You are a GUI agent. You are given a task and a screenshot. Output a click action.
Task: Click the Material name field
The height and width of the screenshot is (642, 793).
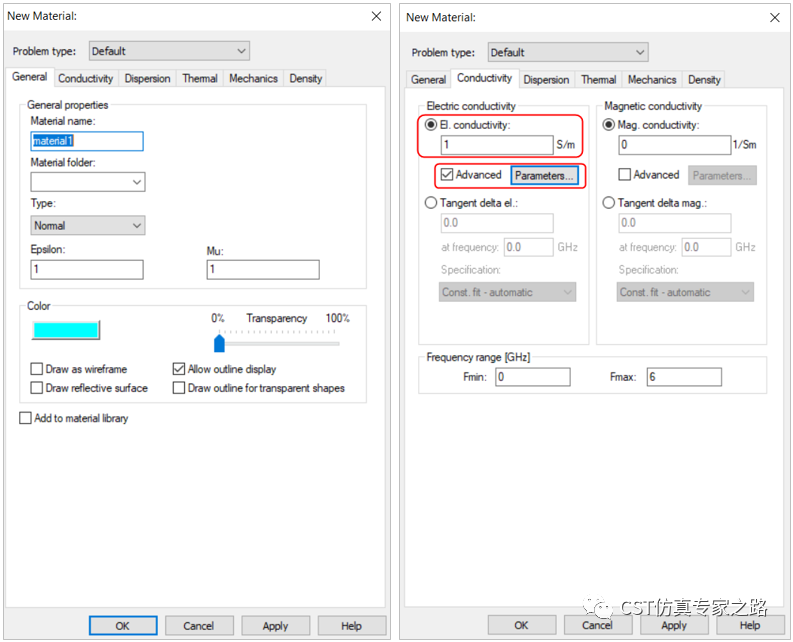(x=87, y=141)
